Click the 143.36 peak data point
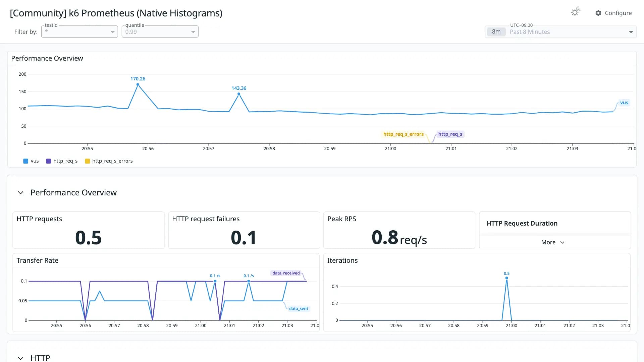 pos(239,94)
